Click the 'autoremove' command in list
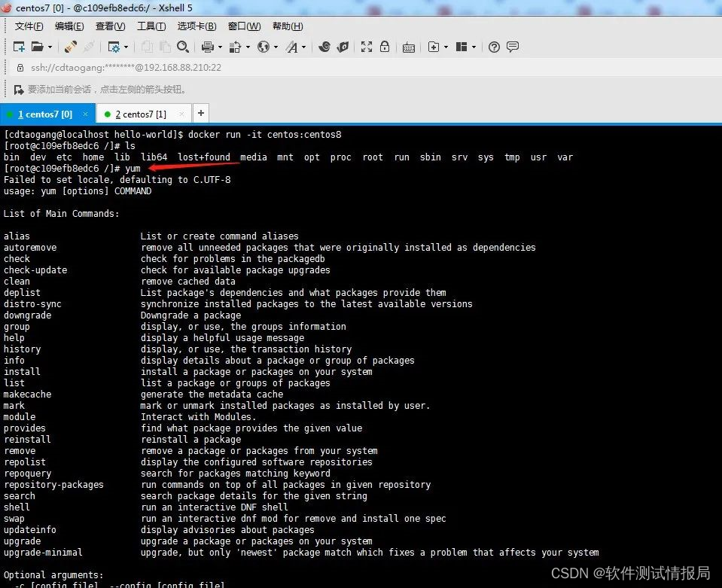This screenshot has width=722, height=588. coord(30,248)
